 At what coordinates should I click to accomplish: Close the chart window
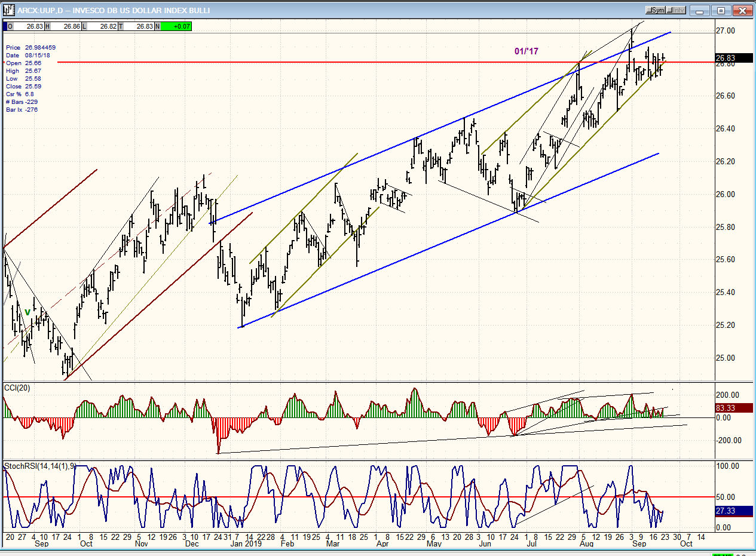[742, 10]
